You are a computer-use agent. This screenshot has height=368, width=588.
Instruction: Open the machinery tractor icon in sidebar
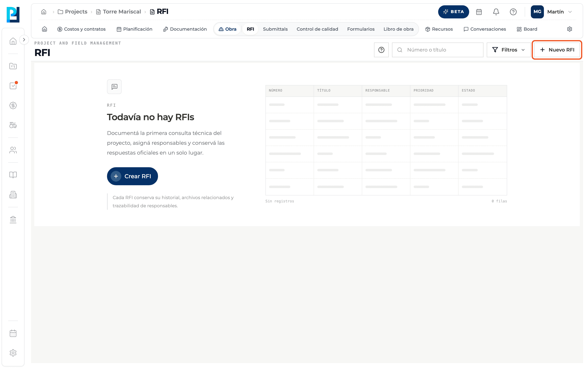click(x=13, y=125)
